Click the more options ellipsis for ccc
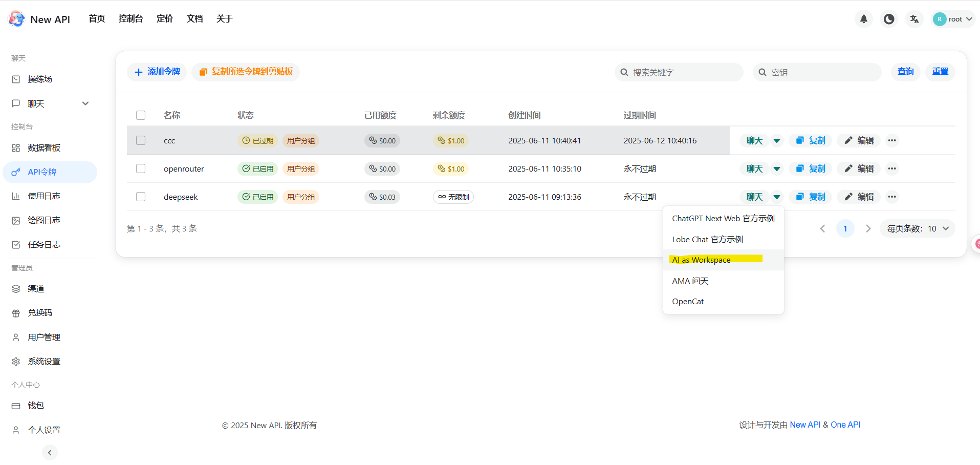The height and width of the screenshot is (465, 980). coord(892,140)
